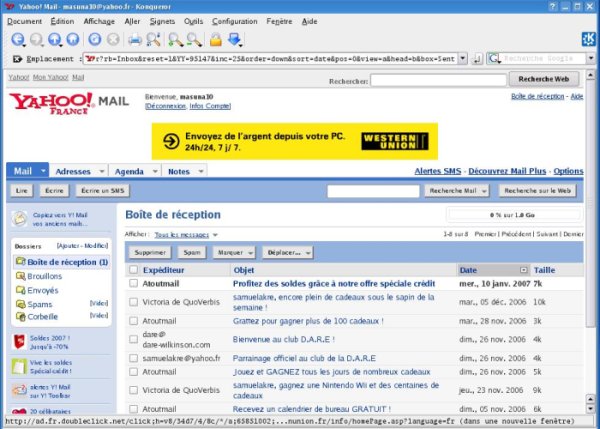Click the security padlock icon
Image resolution: width=600 pixels, height=429 pixels.
coord(215,39)
